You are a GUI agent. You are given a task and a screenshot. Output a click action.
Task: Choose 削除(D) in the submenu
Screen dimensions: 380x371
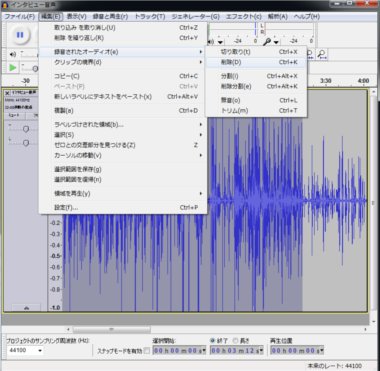click(x=256, y=62)
